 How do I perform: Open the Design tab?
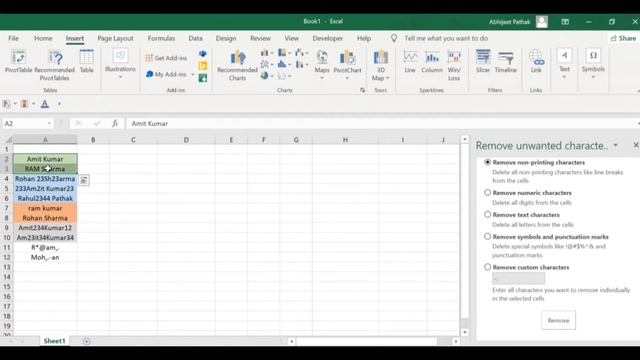click(x=226, y=38)
